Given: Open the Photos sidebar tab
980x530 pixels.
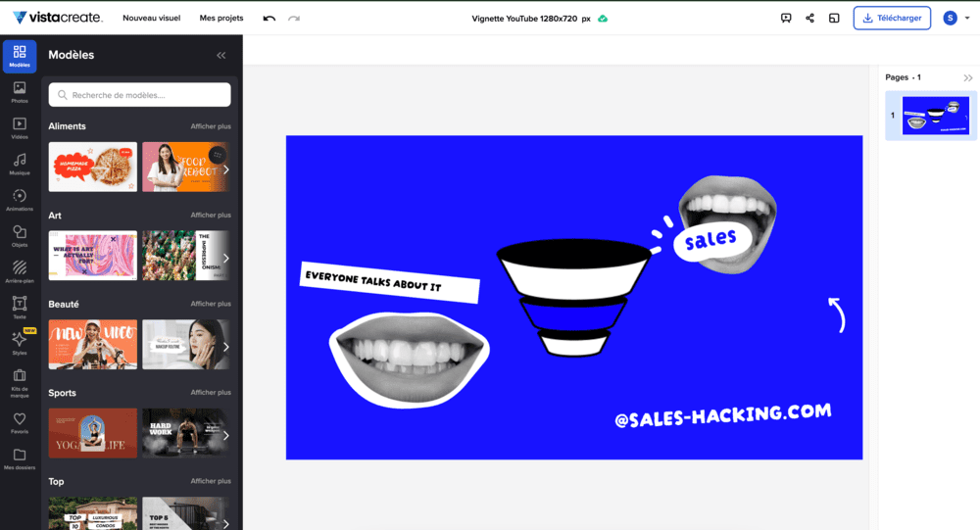Looking at the screenshot, I should [20, 92].
